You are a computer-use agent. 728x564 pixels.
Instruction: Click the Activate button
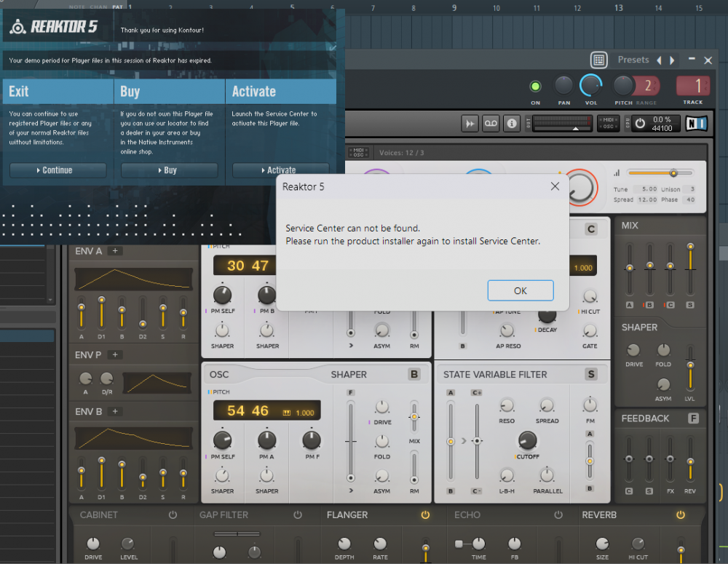[280, 170]
